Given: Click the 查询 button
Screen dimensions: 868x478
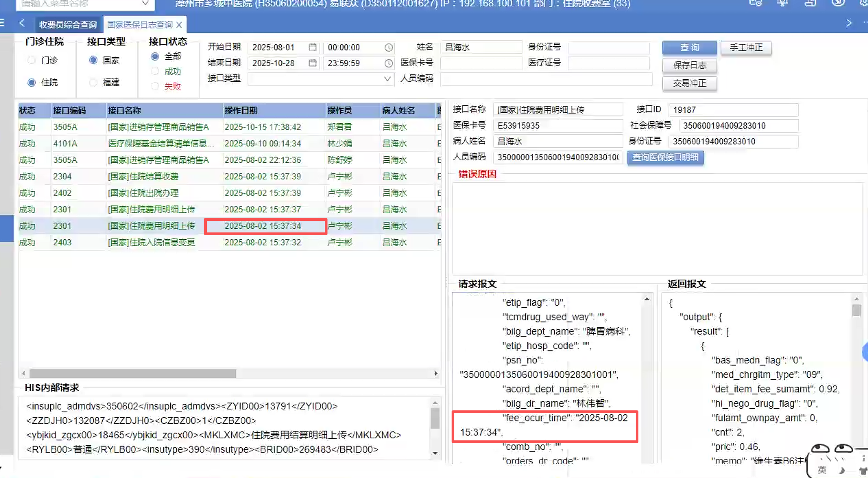Looking at the screenshot, I should (689, 48).
